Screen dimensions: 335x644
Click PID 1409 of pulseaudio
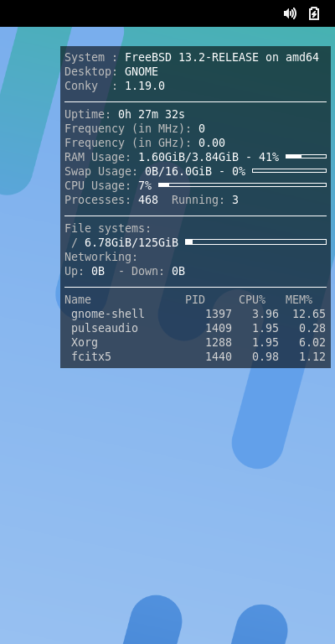pyautogui.click(x=219, y=328)
